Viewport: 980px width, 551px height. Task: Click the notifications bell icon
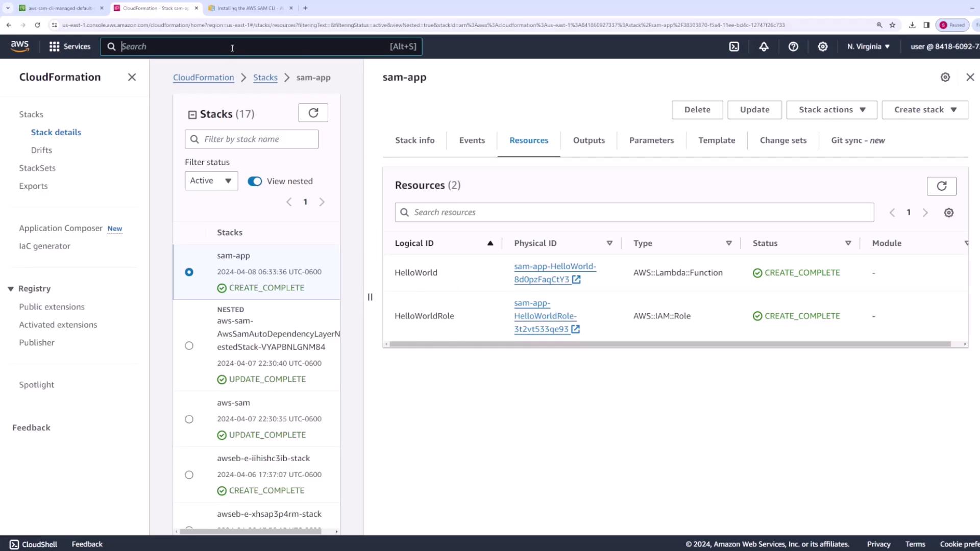tap(764, 46)
